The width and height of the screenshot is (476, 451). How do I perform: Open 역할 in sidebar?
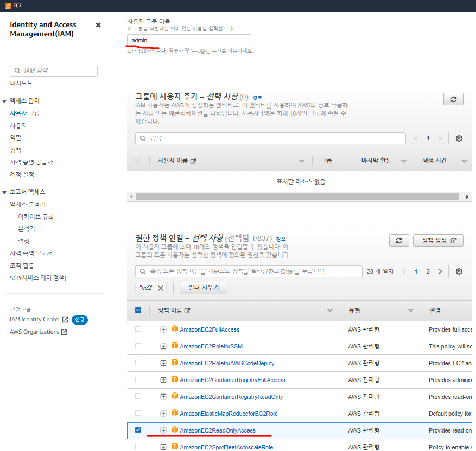click(16, 138)
